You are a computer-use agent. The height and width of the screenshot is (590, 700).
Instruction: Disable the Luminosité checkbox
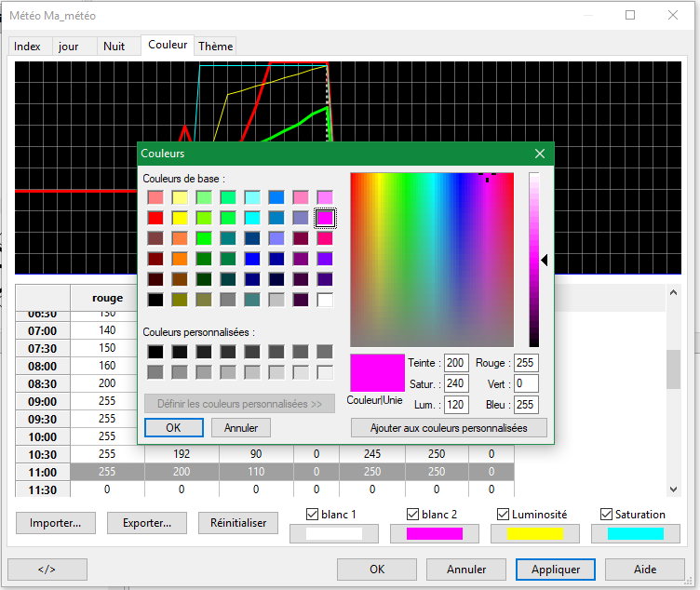coord(503,515)
